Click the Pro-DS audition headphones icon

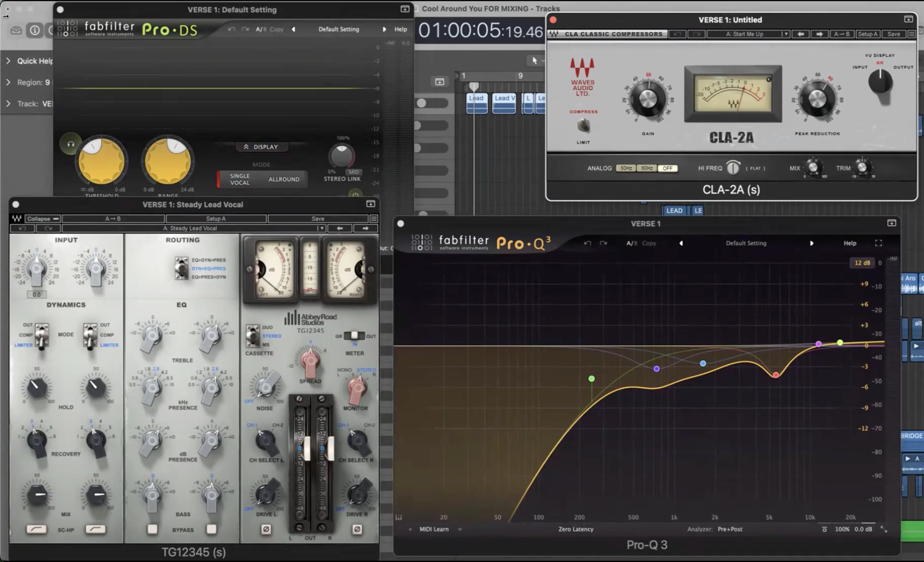tap(71, 144)
